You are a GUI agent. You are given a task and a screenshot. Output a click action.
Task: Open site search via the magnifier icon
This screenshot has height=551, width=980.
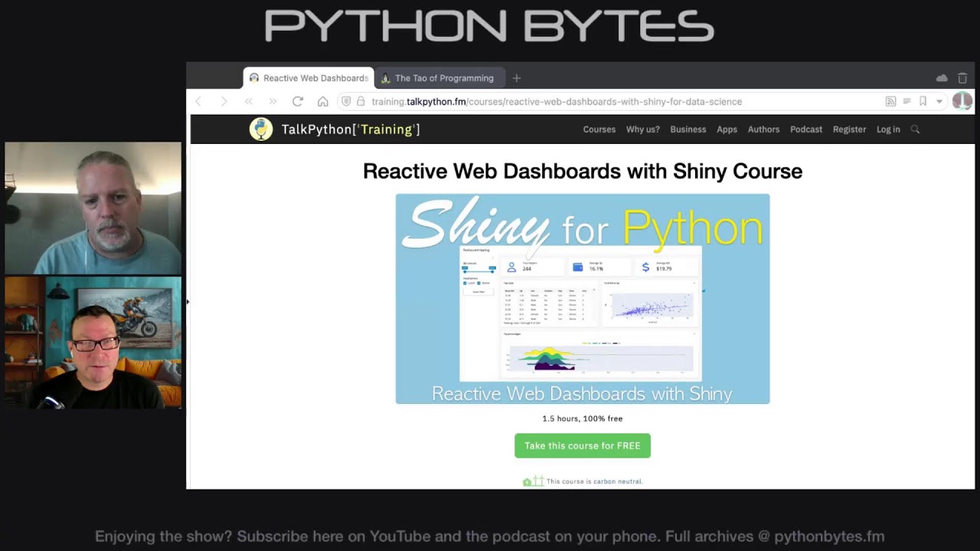916,129
